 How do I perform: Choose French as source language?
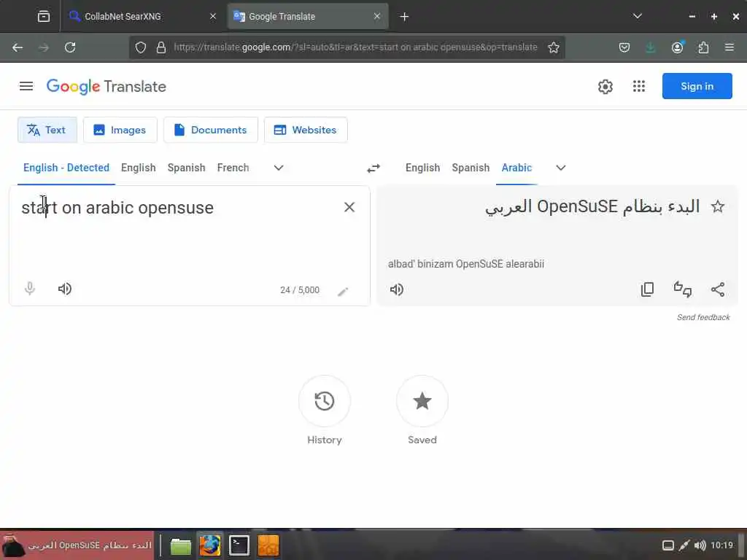233,168
